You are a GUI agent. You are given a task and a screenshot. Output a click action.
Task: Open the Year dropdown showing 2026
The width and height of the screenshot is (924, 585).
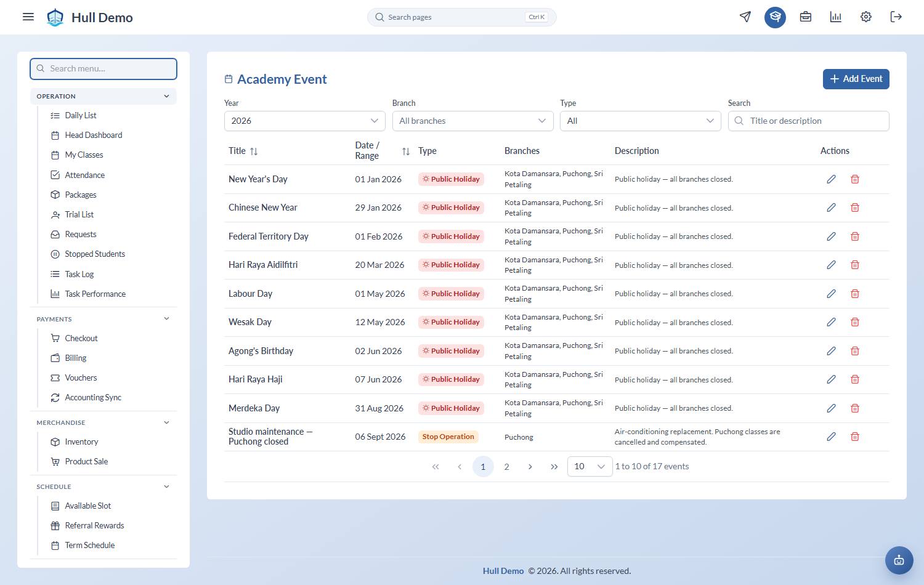(305, 121)
